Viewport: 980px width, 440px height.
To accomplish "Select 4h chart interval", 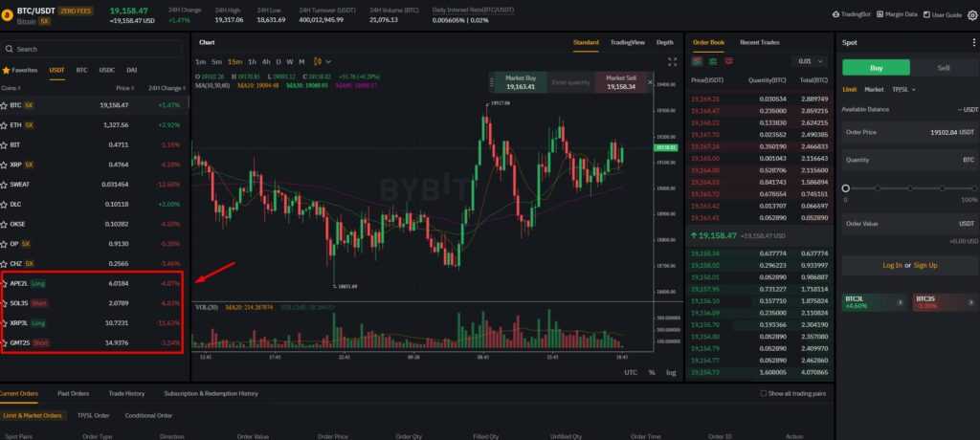I will tap(266, 62).
